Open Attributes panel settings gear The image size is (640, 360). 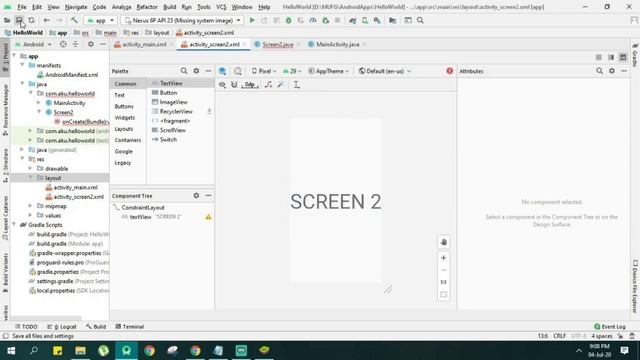click(611, 71)
